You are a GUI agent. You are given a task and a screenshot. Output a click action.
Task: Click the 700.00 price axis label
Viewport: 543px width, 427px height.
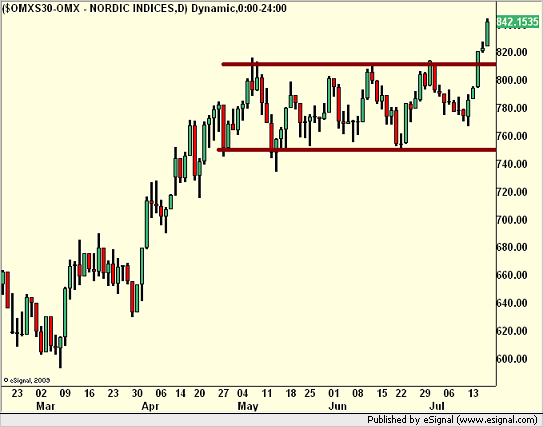pos(512,220)
